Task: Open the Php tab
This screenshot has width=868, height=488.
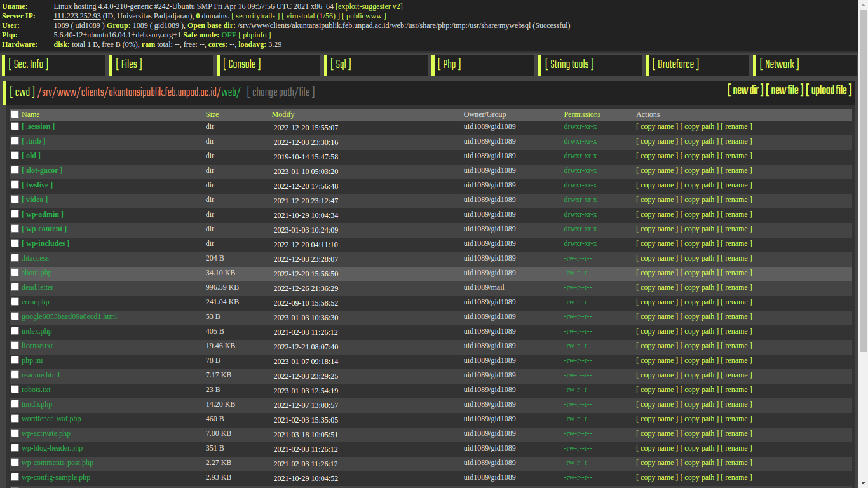Action: coord(449,64)
